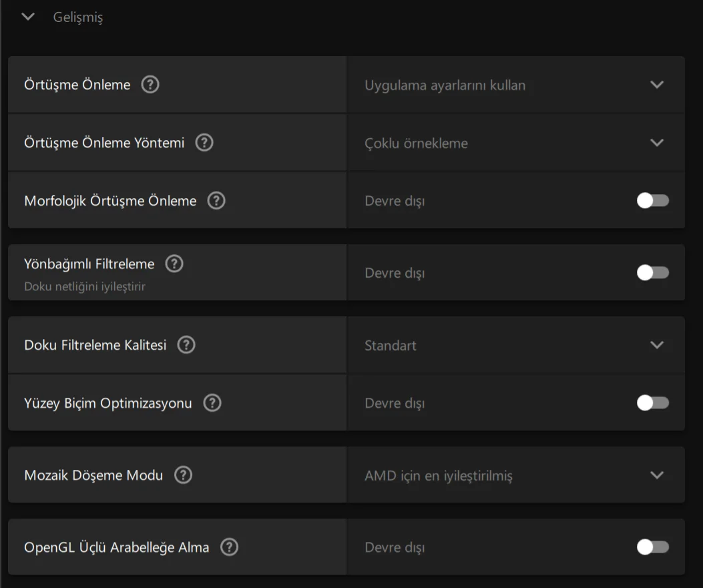
Task: Click the Gelişmiş section header text
Action: point(78,17)
